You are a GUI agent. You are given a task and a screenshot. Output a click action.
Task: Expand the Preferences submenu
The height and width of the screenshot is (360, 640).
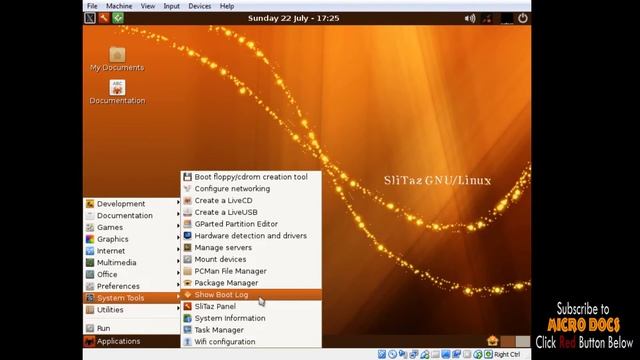(x=131, y=286)
